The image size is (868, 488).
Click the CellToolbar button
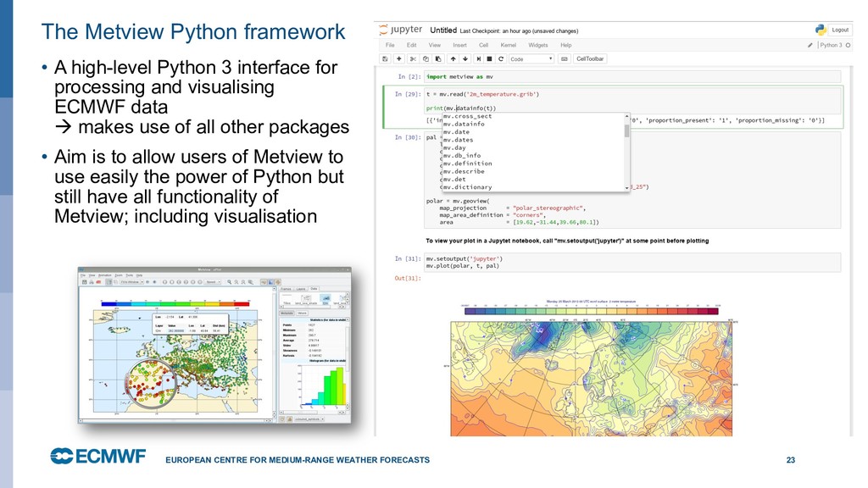(590, 59)
